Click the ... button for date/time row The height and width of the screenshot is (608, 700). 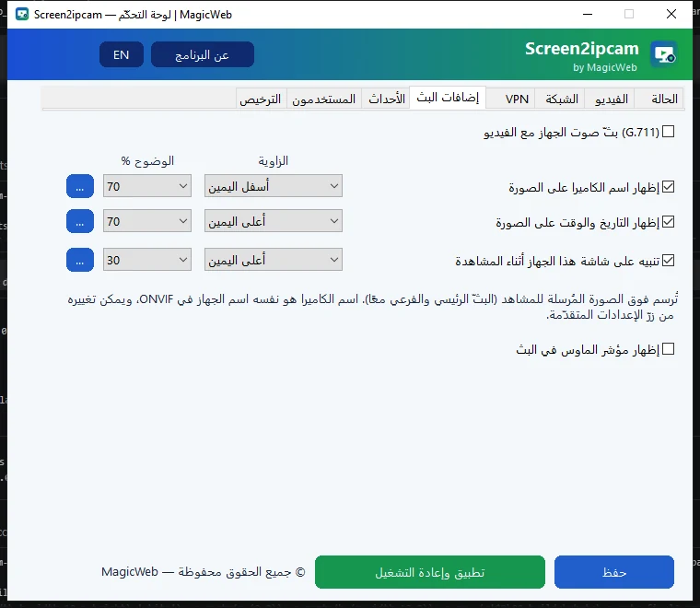80,221
